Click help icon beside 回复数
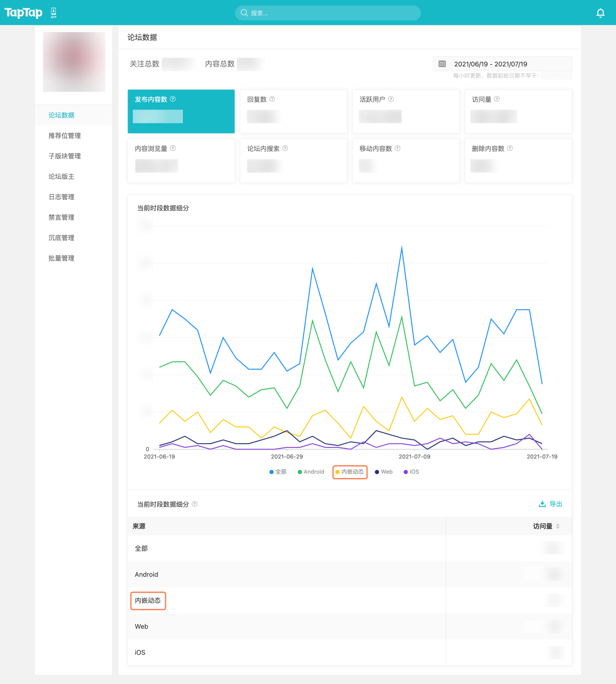The height and width of the screenshot is (684, 616). point(272,99)
